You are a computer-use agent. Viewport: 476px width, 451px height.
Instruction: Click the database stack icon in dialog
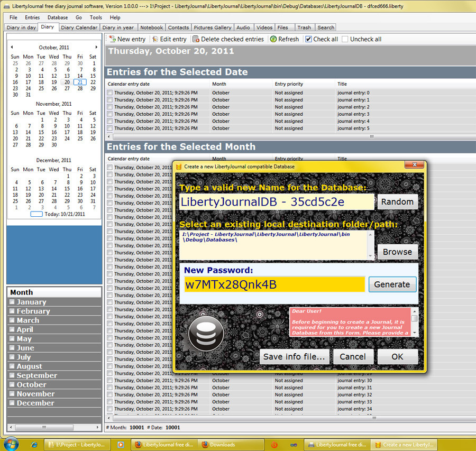point(206,334)
